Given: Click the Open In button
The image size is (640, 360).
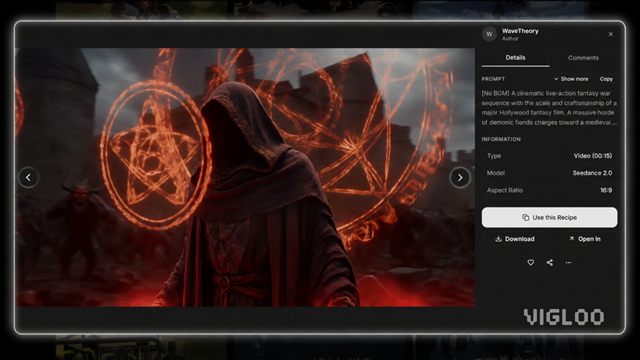Looking at the screenshot, I should [584, 239].
